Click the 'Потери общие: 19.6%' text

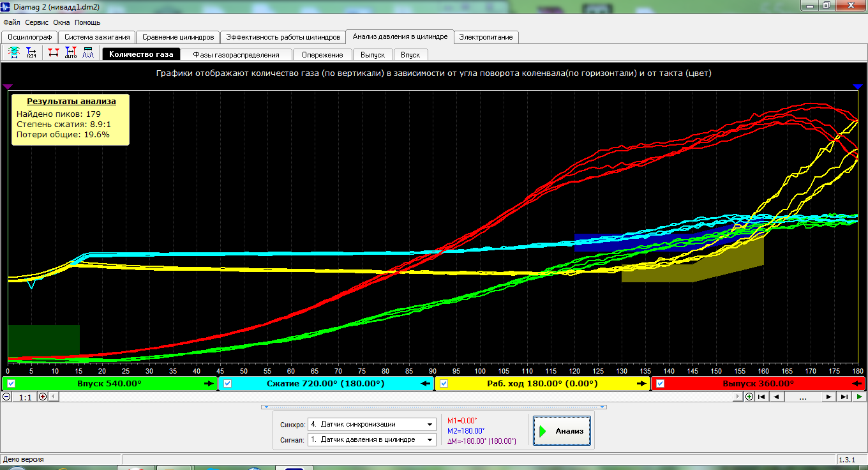(x=63, y=134)
